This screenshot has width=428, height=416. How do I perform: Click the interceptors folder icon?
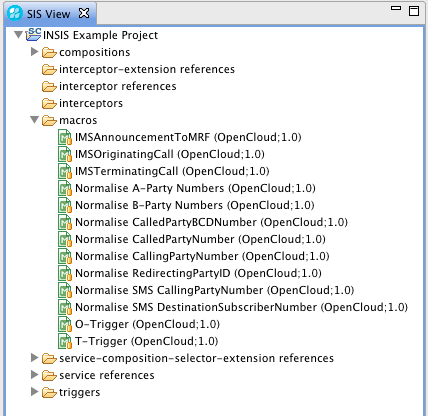49,104
